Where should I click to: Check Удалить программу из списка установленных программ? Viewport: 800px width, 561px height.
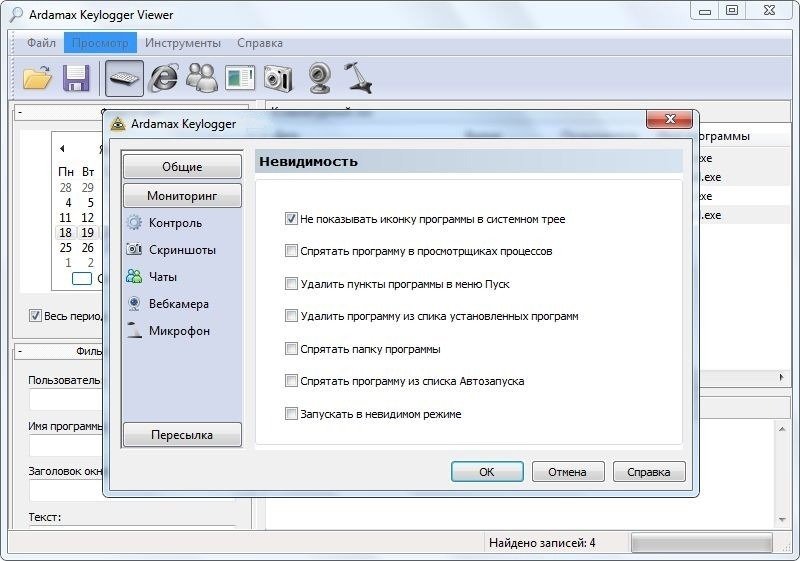[291, 316]
